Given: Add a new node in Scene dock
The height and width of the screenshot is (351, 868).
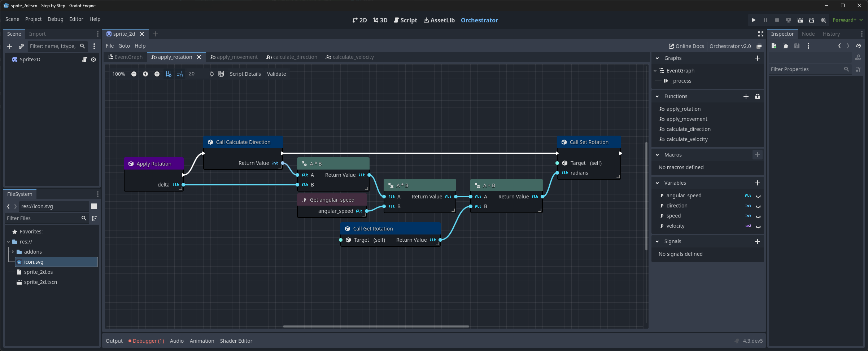Looking at the screenshot, I should 10,46.
